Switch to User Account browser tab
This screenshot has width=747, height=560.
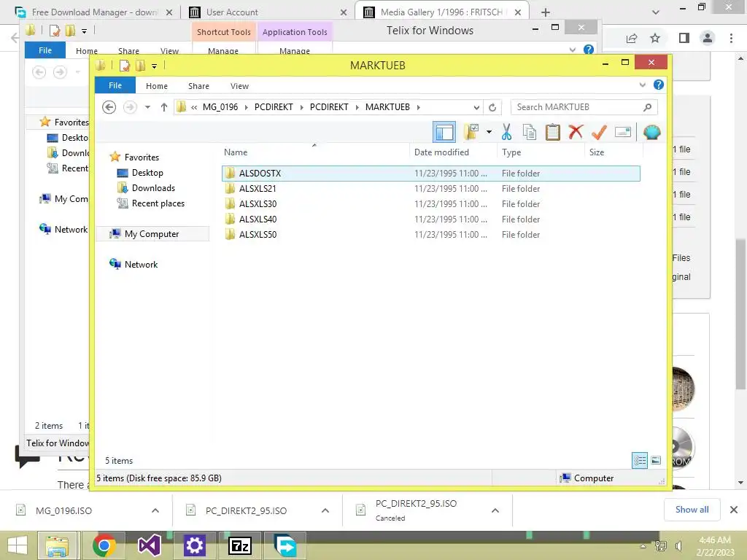coord(267,12)
